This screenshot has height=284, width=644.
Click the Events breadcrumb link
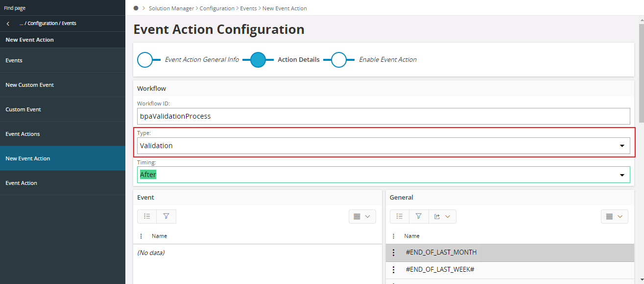[248, 8]
